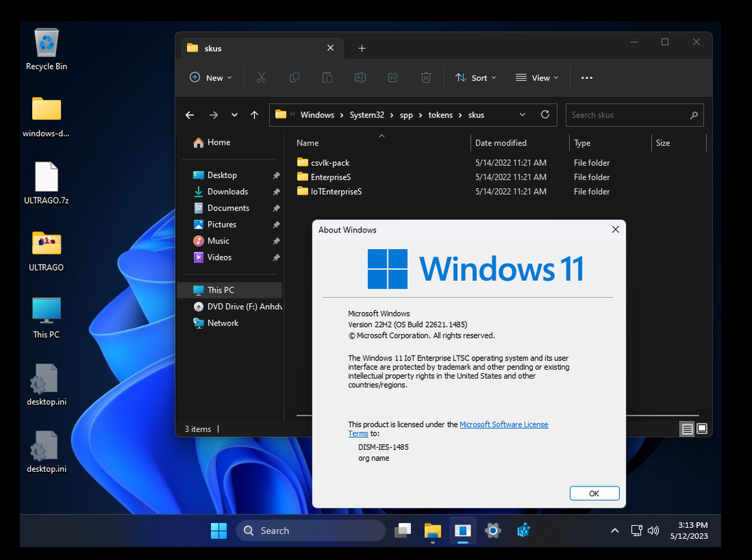Select DVD Drive (F:) in sidebar
The width and height of the screenshot is (752, 560).
(237, 307)
